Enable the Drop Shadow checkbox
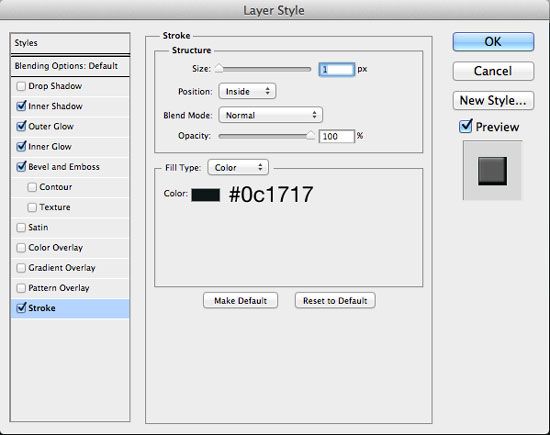The width and height of the screenshot is (550, 435). pyautogui.click(x=21, y=86)
